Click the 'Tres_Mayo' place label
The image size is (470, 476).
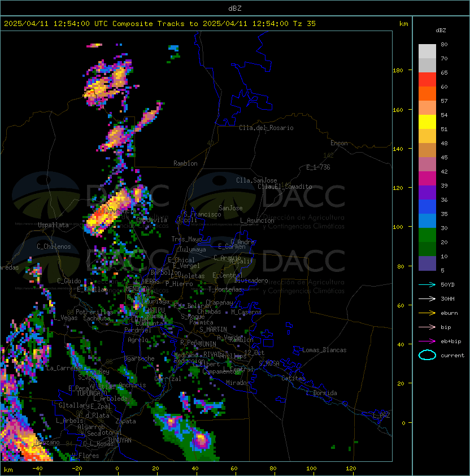pos(186,239)
